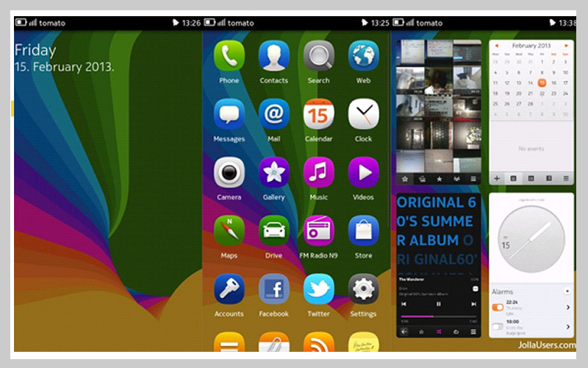Go to next month in calendar
588x368 pixels.
tap(567, 46)
